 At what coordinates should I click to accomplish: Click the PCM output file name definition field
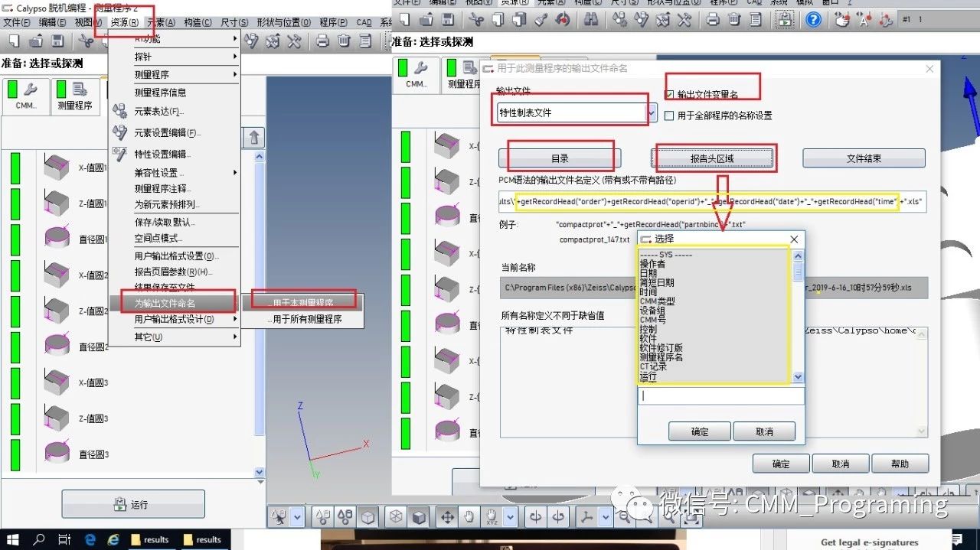tap(712, 201)
